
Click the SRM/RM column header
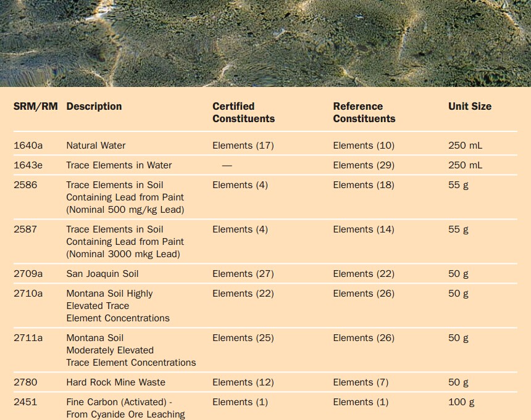click(x=36, y=106)
